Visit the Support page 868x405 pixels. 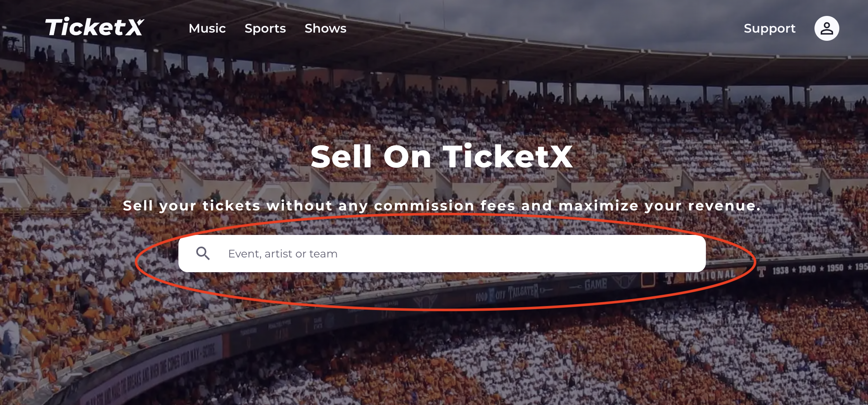tap(769, 28)
